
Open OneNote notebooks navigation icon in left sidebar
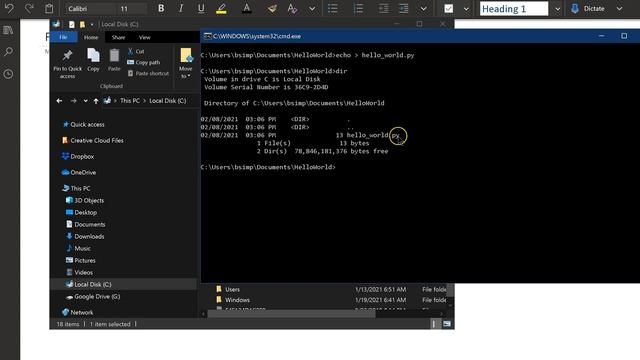tap(8, 30)
